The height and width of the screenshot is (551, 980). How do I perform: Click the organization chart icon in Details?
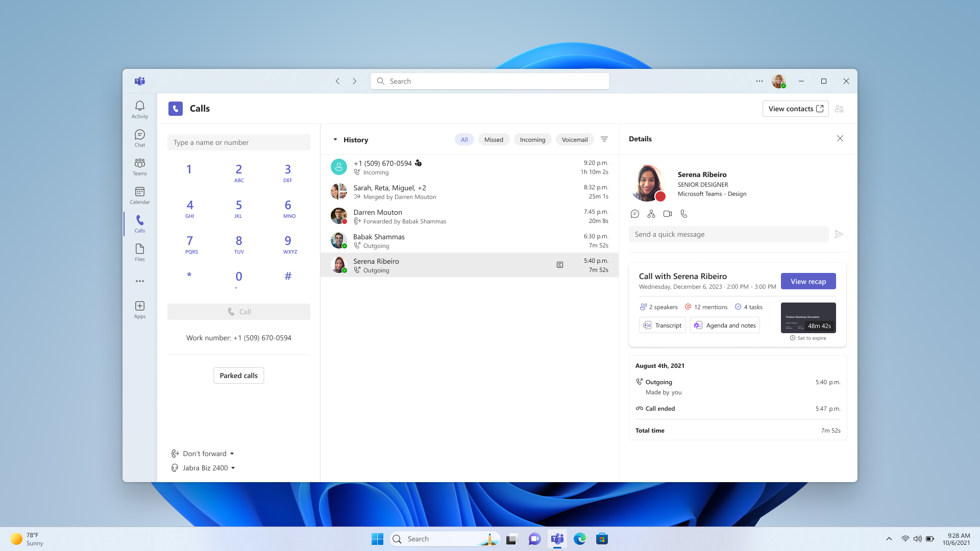tap(651, 214)
